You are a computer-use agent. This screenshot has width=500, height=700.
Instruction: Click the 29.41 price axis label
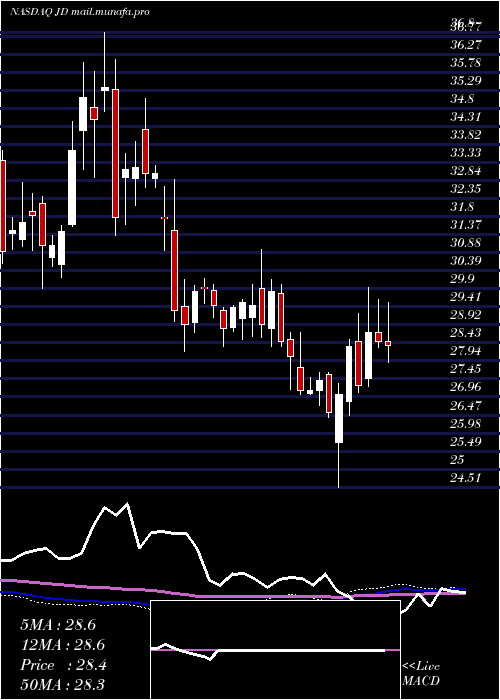(x=466, y=297)
